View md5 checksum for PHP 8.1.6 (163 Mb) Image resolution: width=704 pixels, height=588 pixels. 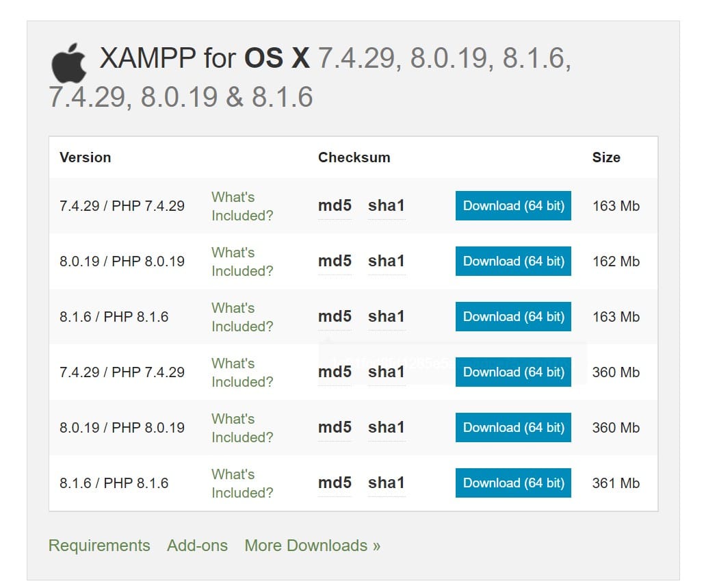tap(334, 317)
